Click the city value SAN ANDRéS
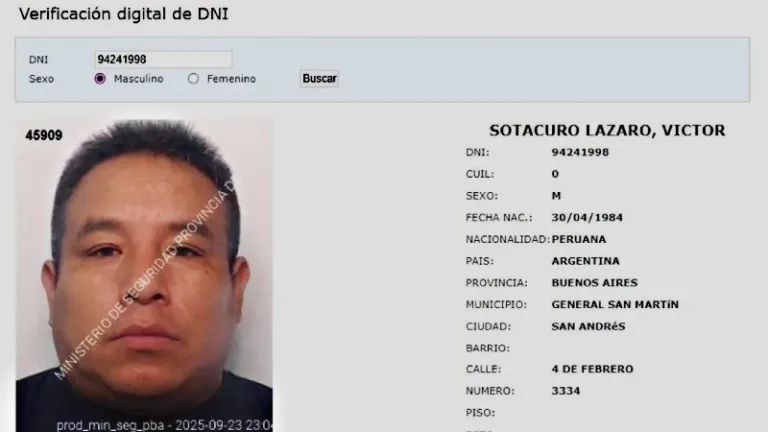Screen dimensions: 768x432 pyautogui.click(x=588, y=326)
